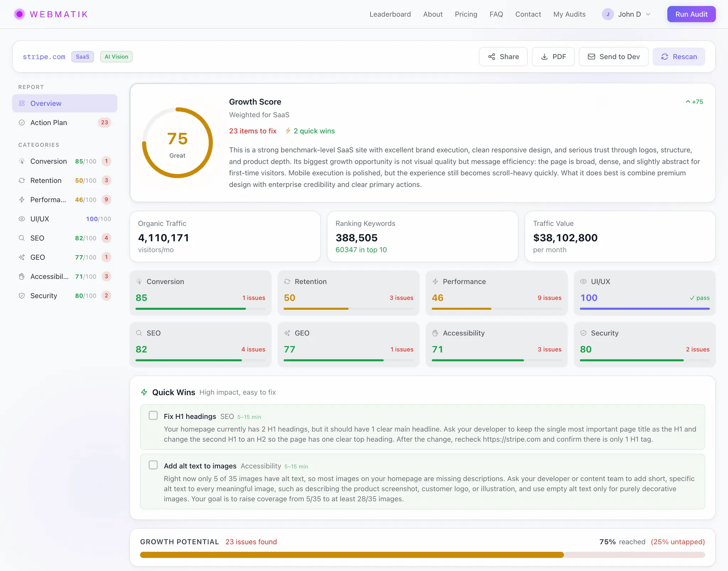Open the Pricing nav link
728x571 pixels.
466,14
